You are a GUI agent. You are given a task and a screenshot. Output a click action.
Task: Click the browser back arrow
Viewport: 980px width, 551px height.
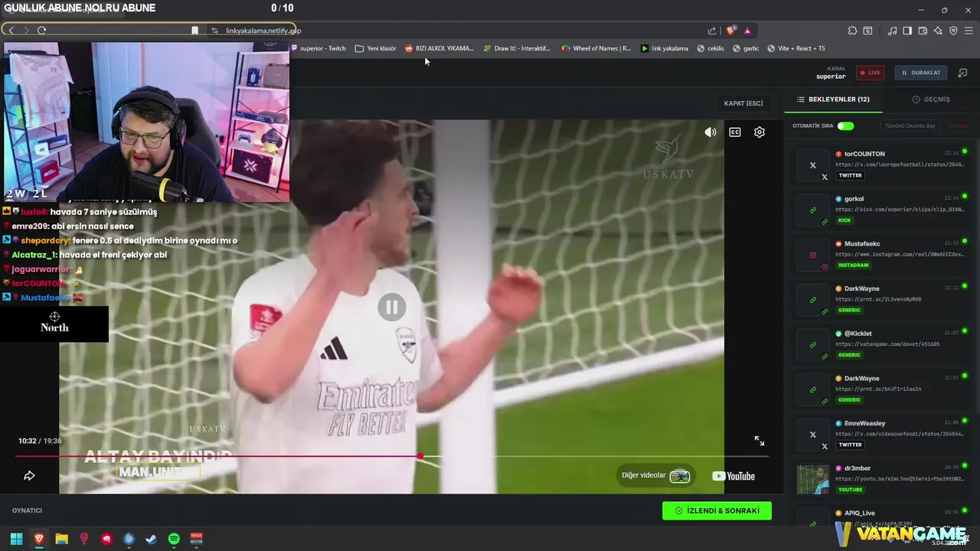point(11,31)
